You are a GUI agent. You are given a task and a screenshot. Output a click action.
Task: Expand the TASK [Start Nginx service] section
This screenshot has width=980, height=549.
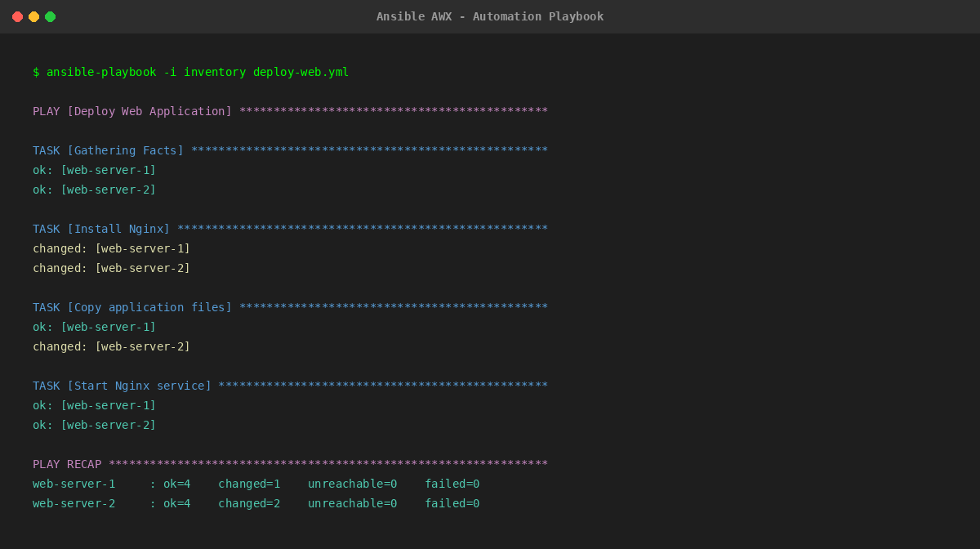[x=122, y=386]
